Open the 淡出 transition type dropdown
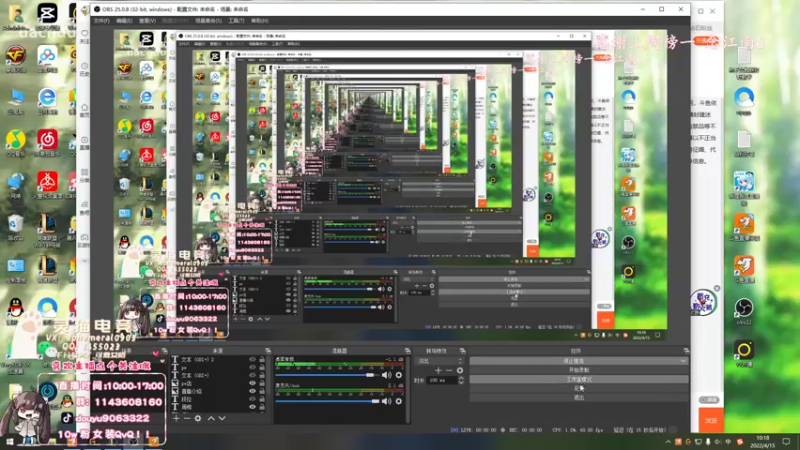 440,361
